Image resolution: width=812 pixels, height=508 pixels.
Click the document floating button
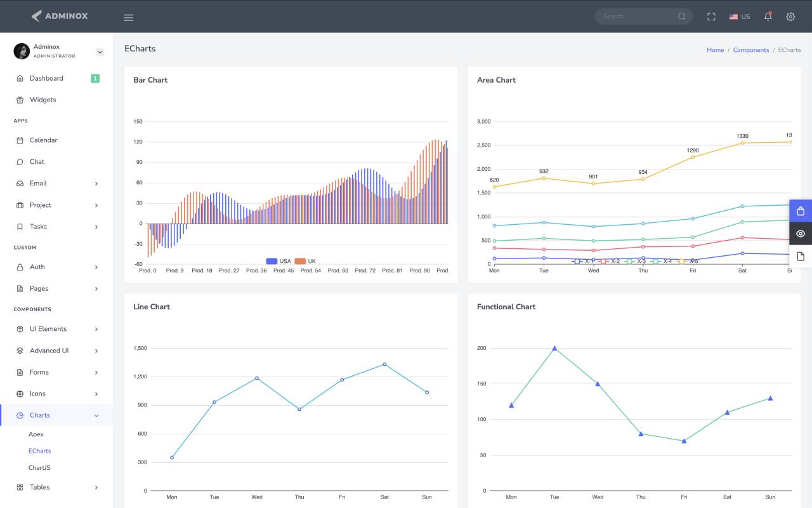801,257
